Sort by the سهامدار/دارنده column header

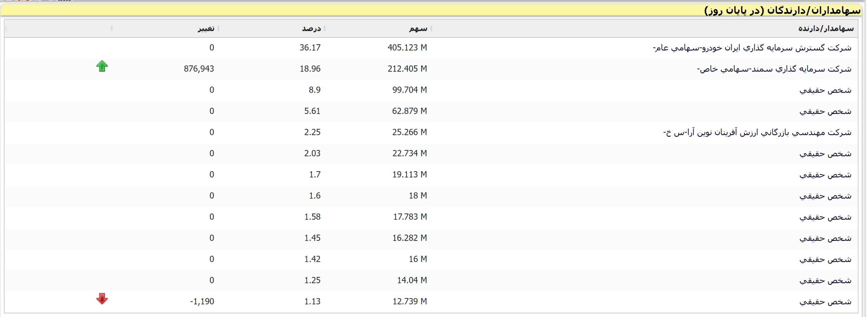click(826, 28)
